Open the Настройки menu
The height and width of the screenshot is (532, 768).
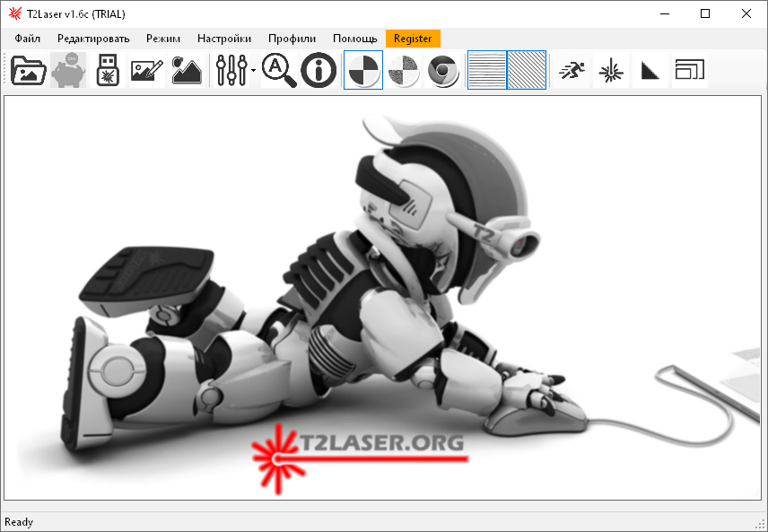[x=224, y=39]
